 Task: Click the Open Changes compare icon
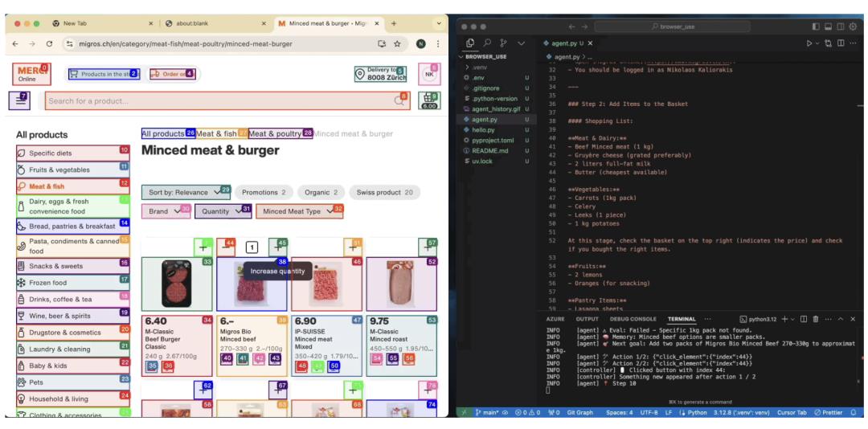(x=828, y=43)
